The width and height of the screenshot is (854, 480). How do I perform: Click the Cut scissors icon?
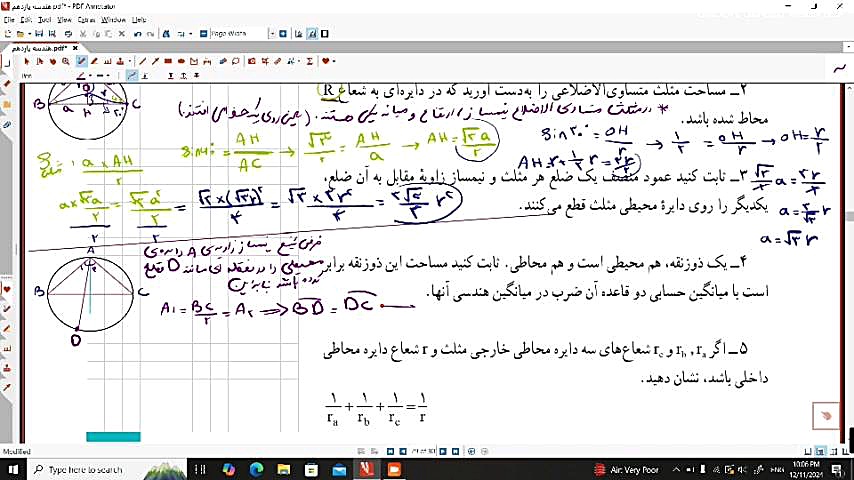[x=83, y=34]
